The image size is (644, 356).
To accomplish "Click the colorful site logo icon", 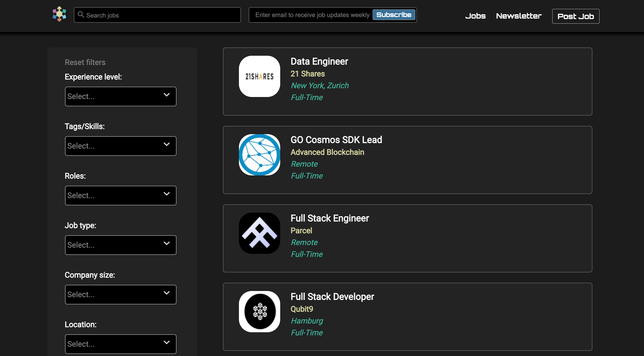I will click(x=59, y=14).
